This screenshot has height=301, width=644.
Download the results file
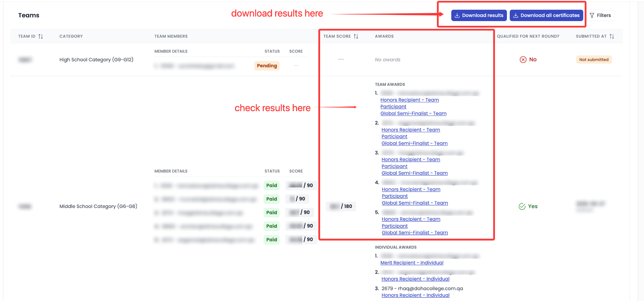[x=479, y=15]
